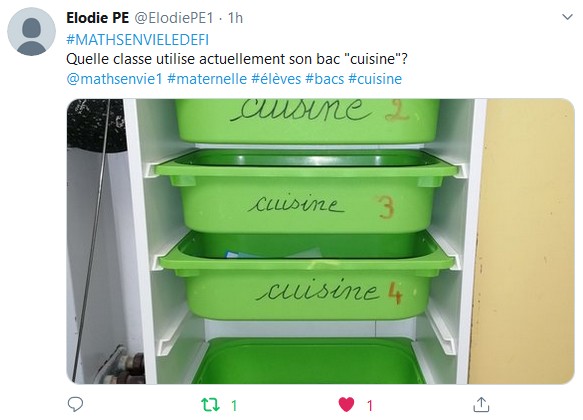Click the like count number

tap(370, 406)
